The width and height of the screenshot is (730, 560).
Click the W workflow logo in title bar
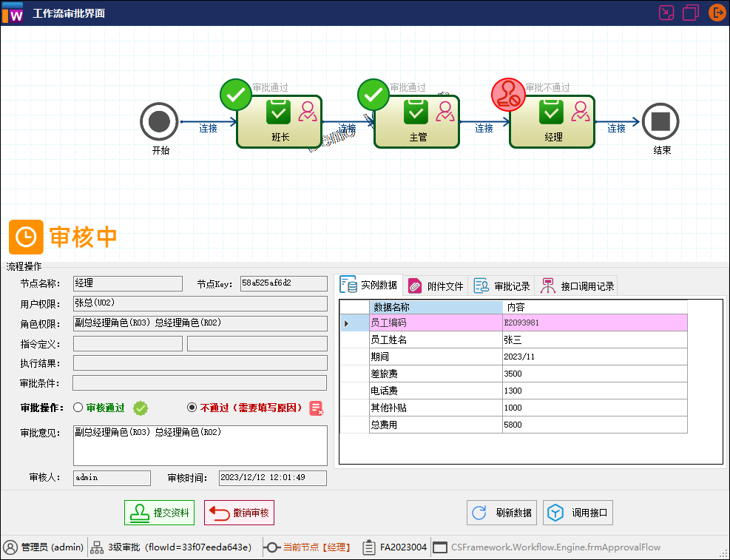(x=13, y=13)
